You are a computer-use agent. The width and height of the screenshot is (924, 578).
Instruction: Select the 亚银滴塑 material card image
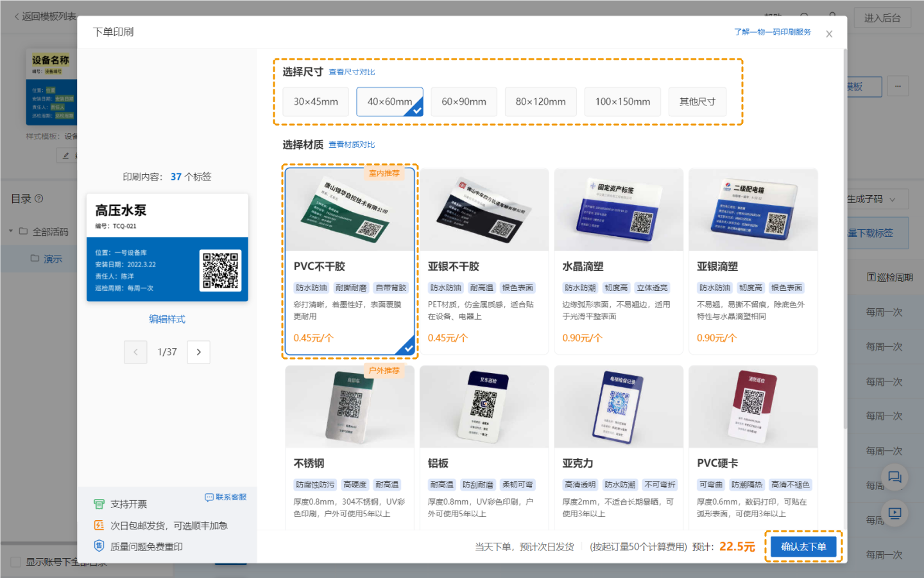(x=753, y=210)
